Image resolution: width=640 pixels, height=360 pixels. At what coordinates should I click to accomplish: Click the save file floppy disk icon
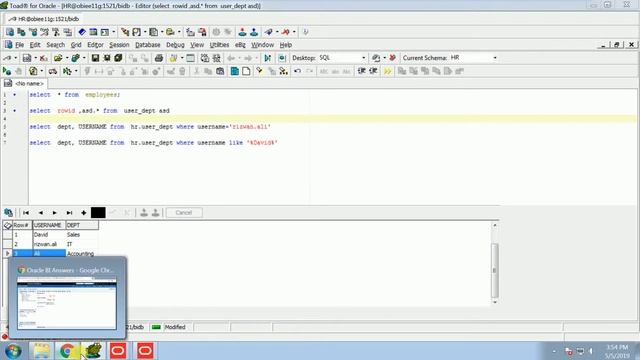(95, 58)
